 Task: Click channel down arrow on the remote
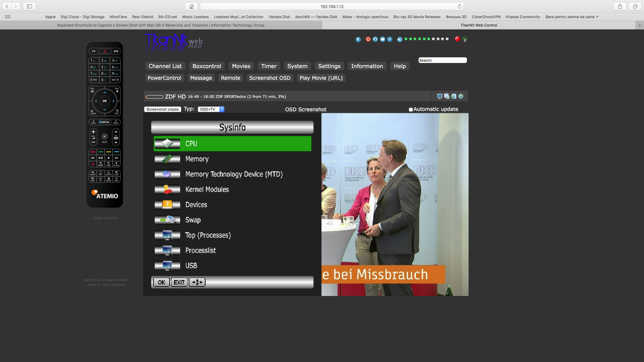coord(115,143)
